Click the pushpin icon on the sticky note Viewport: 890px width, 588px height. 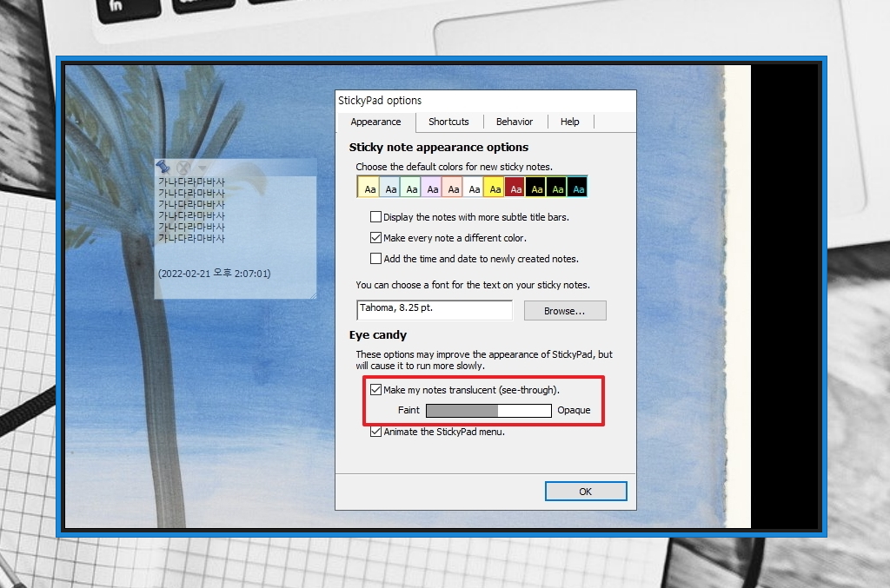(163, 167)
